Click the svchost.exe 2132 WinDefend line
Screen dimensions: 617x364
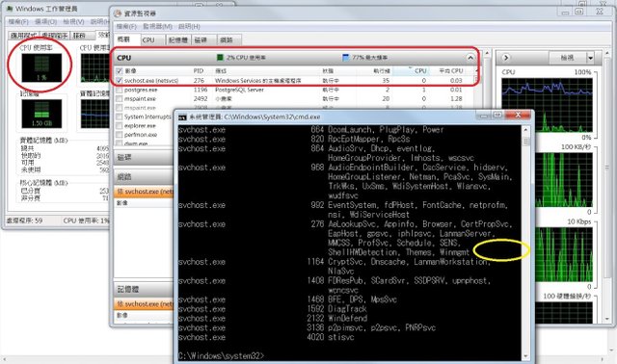coord(273,319)
